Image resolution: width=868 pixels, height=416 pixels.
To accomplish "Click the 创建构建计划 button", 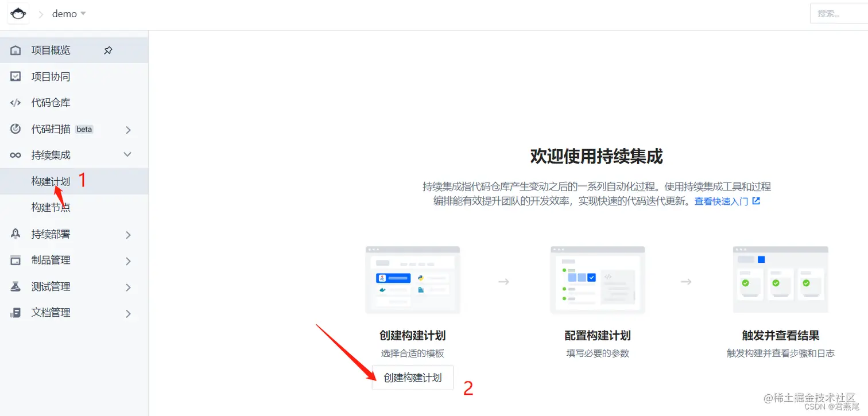I will pos(412,378).
